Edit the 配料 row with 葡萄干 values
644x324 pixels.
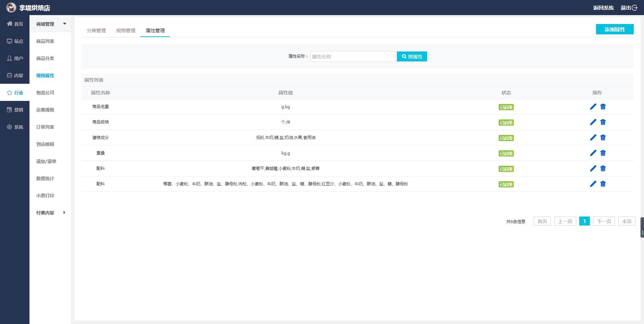point(593,169)
